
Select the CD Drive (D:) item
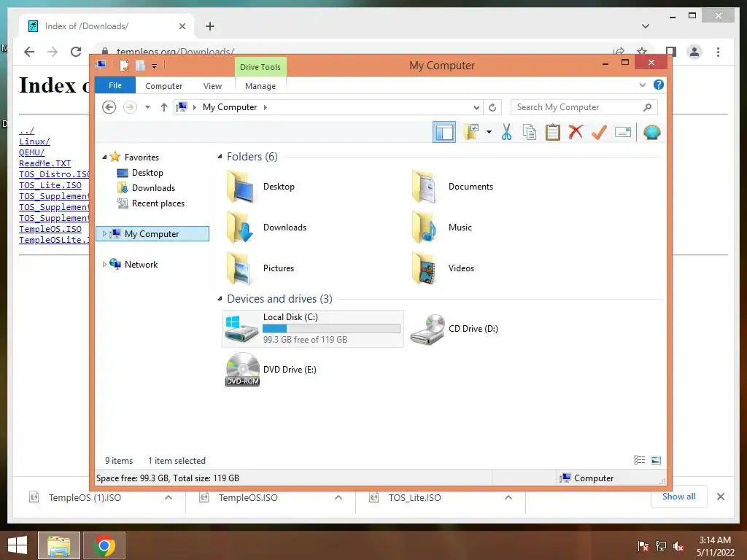(454, 329)
